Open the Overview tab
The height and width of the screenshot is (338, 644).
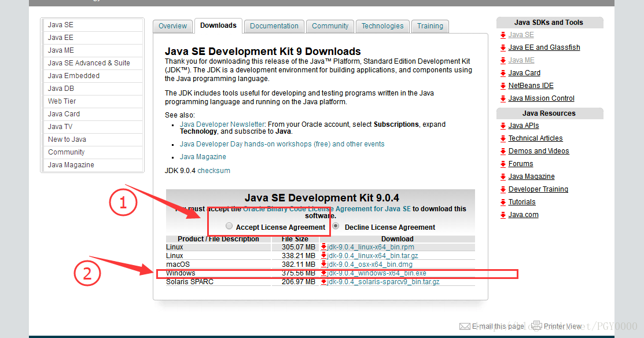[x=172, y=26]
